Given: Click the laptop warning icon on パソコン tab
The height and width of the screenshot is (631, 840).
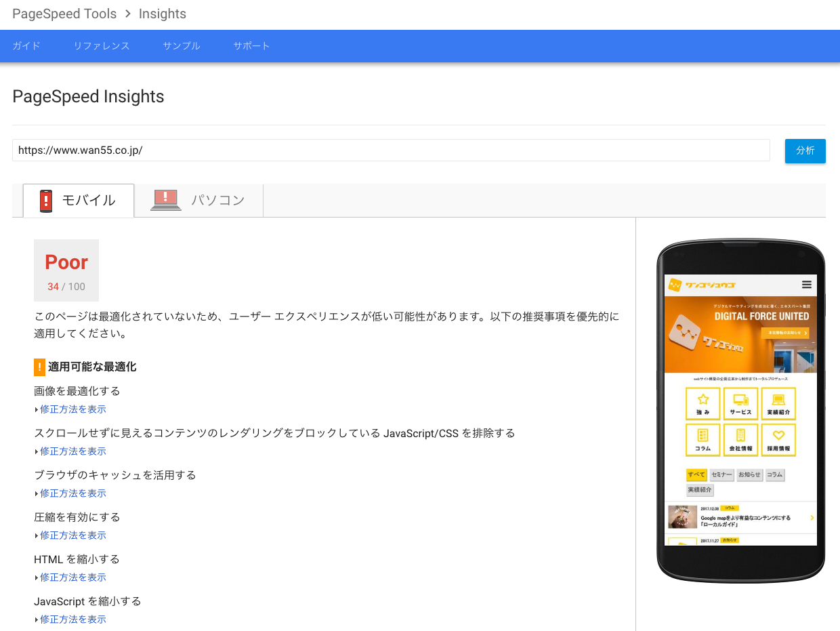Looking at the screenshot, I should 166,200.
